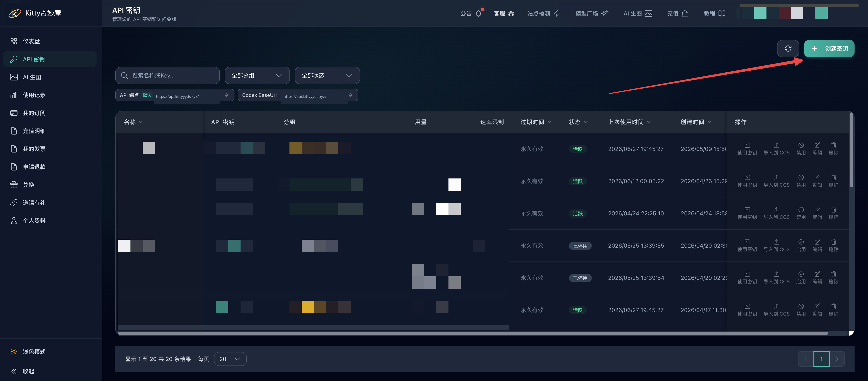Click the vertical table scrollbar
868x381 pixels.
(x=851, y=150)
